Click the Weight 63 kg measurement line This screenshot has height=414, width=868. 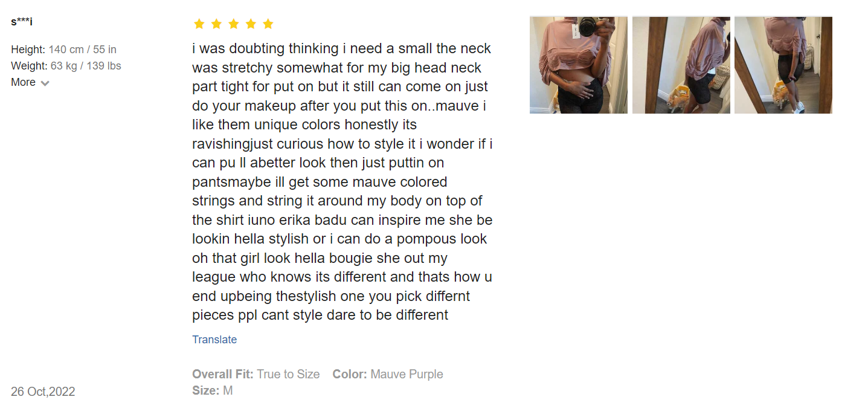click(66, 66)
